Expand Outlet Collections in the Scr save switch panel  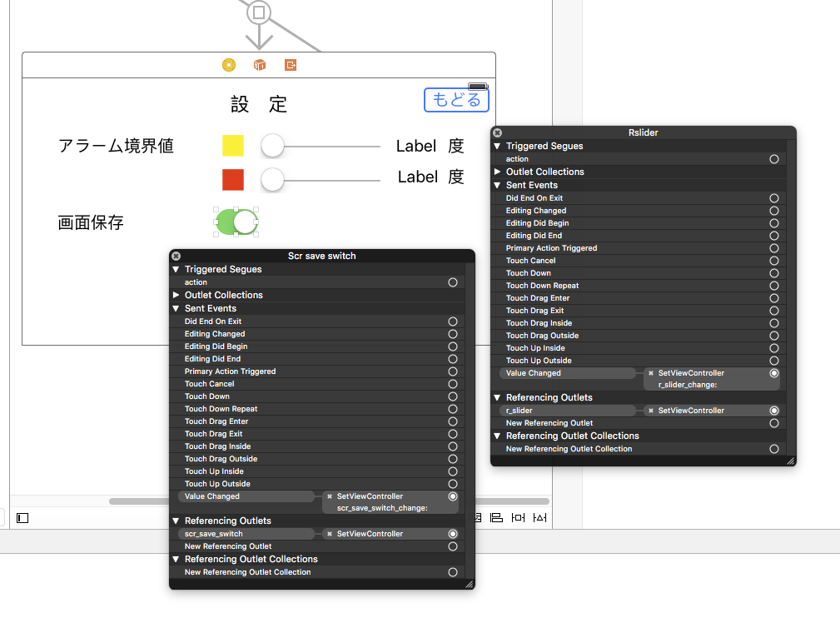(x=176, y=295)
